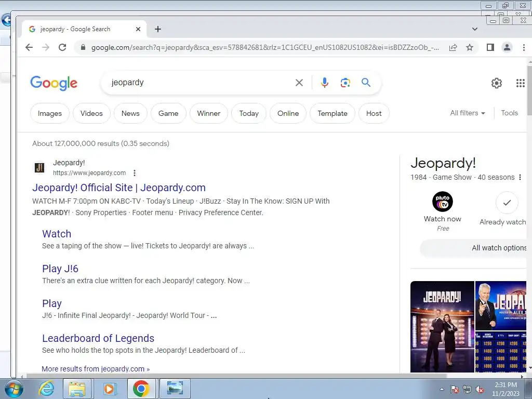Click the address bar URL
Viewport: 532px width, 399px height.
[x=264, y=47]
